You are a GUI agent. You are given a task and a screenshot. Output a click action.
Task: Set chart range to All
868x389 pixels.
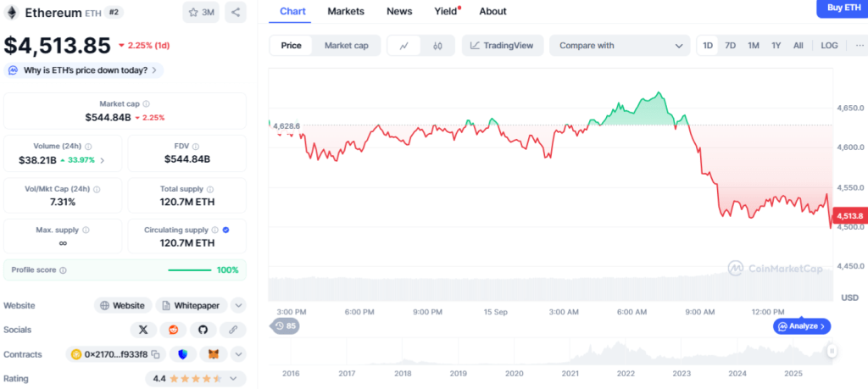point(798,46)
